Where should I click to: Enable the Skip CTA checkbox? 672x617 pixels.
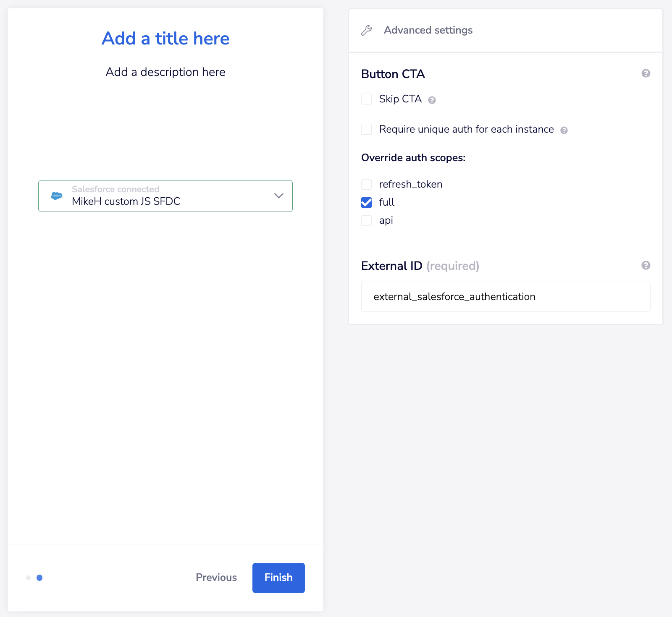tap(367, 99)
